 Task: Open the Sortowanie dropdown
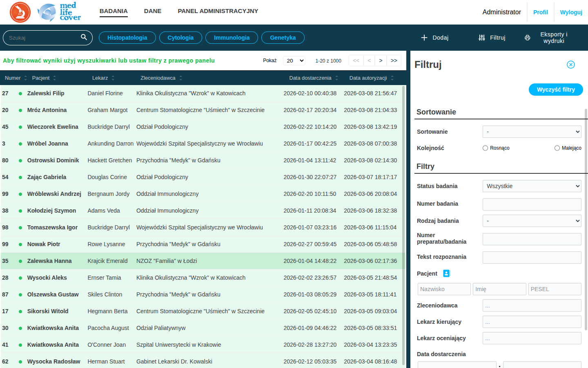click(532, 132)
